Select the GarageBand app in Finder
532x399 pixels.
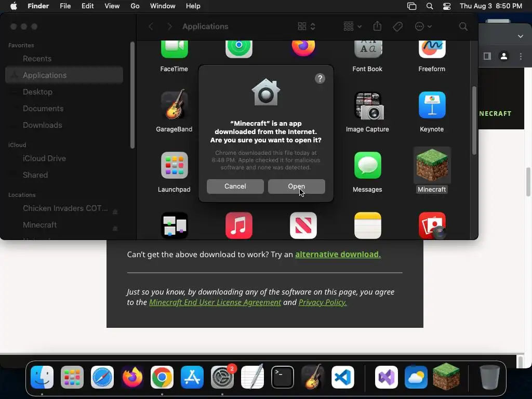tap(174, 105)
